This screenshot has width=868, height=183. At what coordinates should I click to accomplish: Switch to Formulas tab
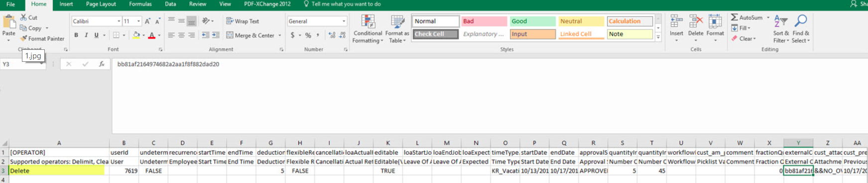140,4
